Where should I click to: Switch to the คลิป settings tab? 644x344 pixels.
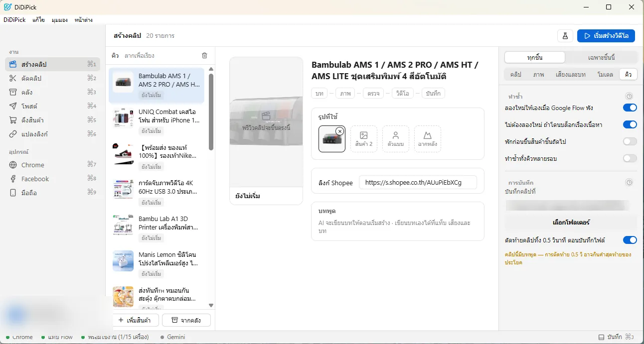pyautogui.click(x=515, y=74)
